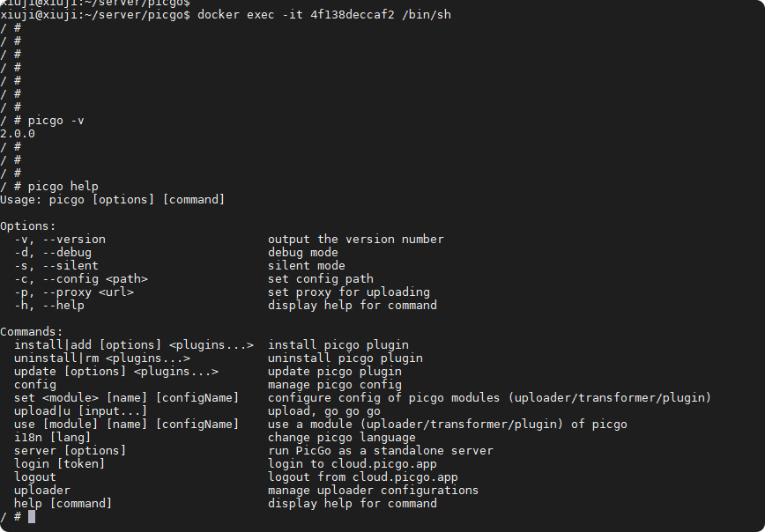
Task: Click the 'login [token]' command entry
Action: (x=60, y=463)
